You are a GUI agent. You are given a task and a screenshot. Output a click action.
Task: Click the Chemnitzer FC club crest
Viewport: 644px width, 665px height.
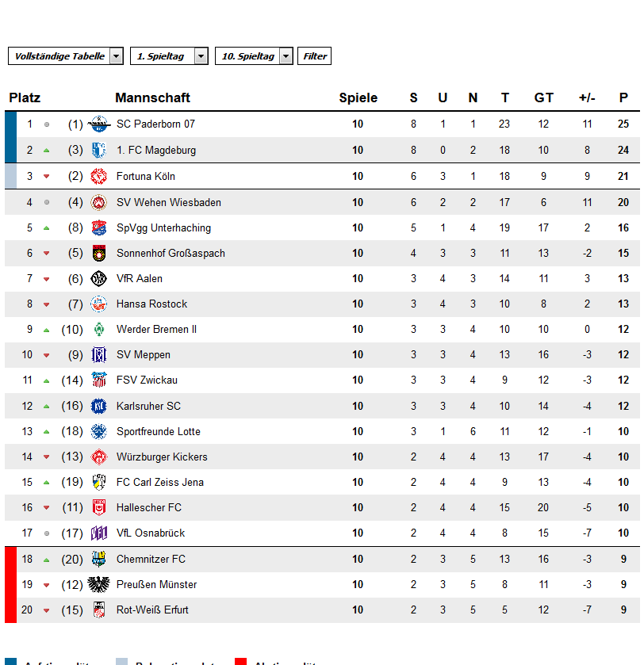(99, 559)
